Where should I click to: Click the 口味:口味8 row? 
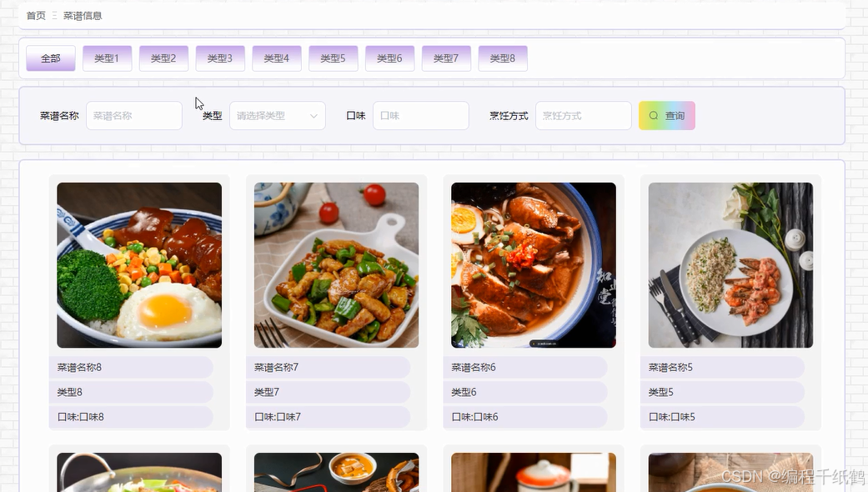[131, 417]
